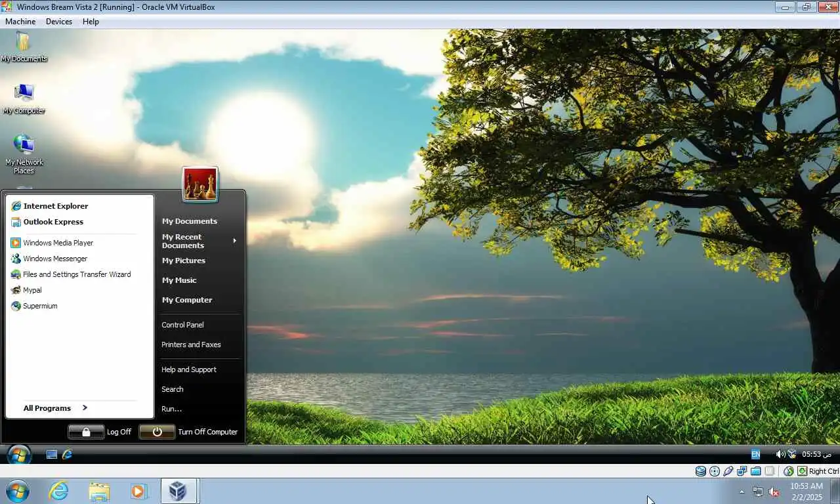Click Show Desktop strip at host taskbar end
The image size is (840, 504).
835,492
